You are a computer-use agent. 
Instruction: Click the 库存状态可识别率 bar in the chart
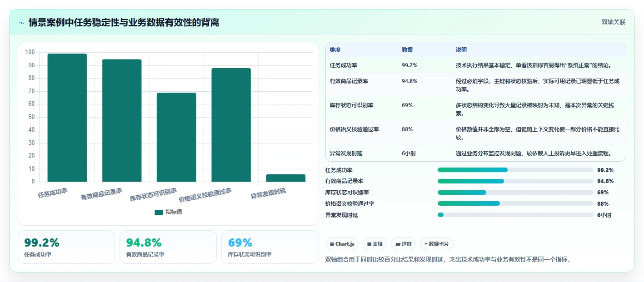pyautogui.click(x=176, y=137)
